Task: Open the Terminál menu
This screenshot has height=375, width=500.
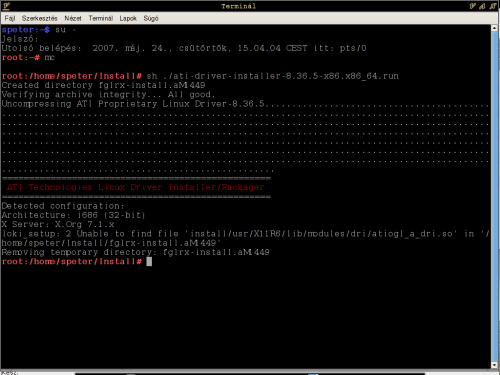Action: pyautogui.click(x=100, y=18)
